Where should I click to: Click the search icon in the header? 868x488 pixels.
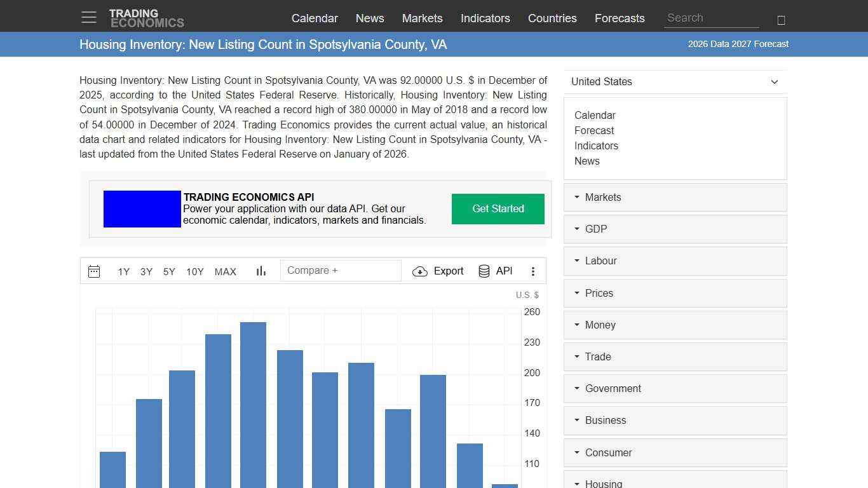coord(780,20)
